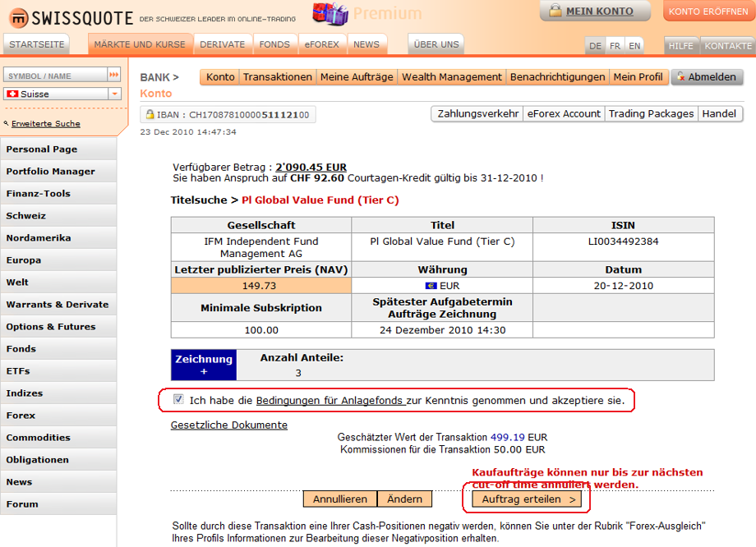Open Mein Profil menu item

point(638,77)
